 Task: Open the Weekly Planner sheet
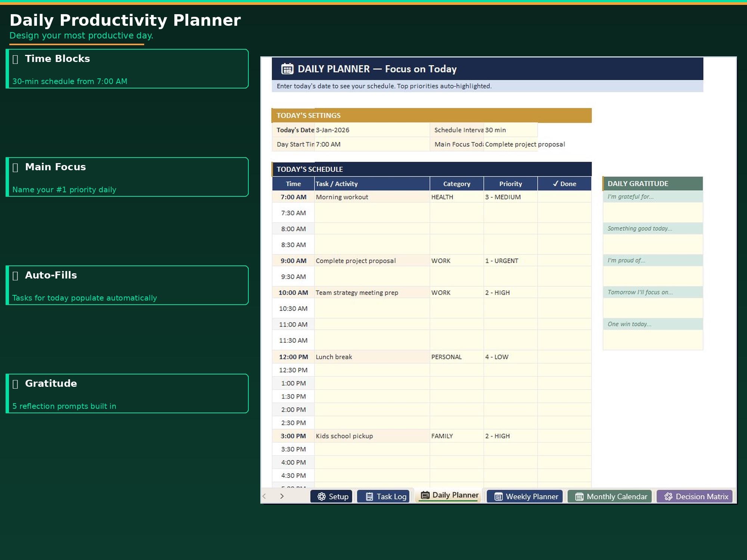pyautogui.click(x=525, y=497)
